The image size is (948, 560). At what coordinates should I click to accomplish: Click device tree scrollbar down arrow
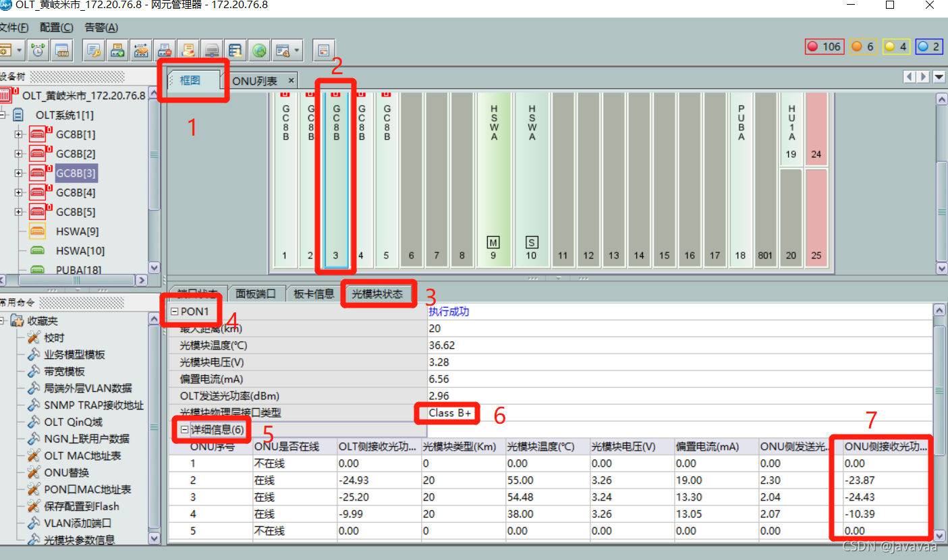[154, 268]
